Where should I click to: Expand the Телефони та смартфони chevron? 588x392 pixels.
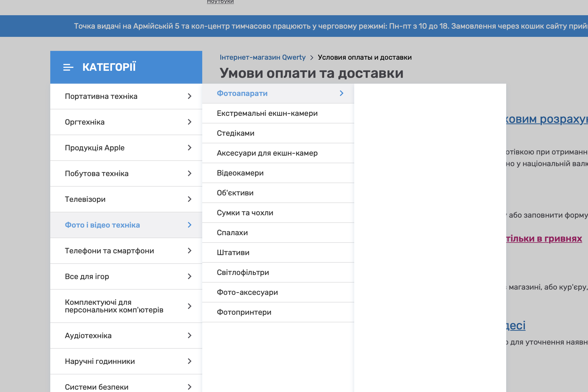pyautogui.click(x=189, y=251)
